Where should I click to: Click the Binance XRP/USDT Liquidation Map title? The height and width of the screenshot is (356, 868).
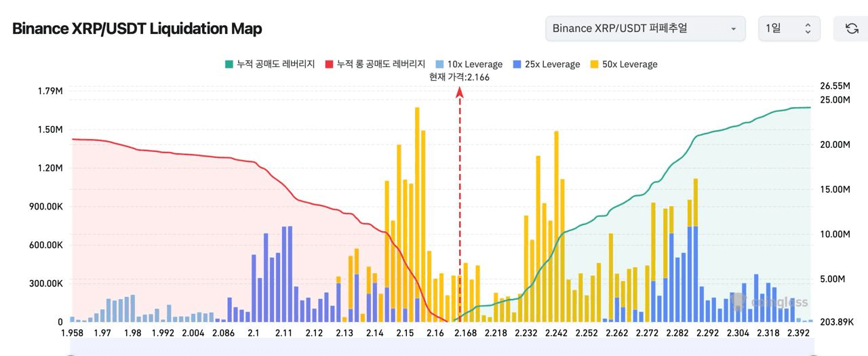(x=137, y=28)
